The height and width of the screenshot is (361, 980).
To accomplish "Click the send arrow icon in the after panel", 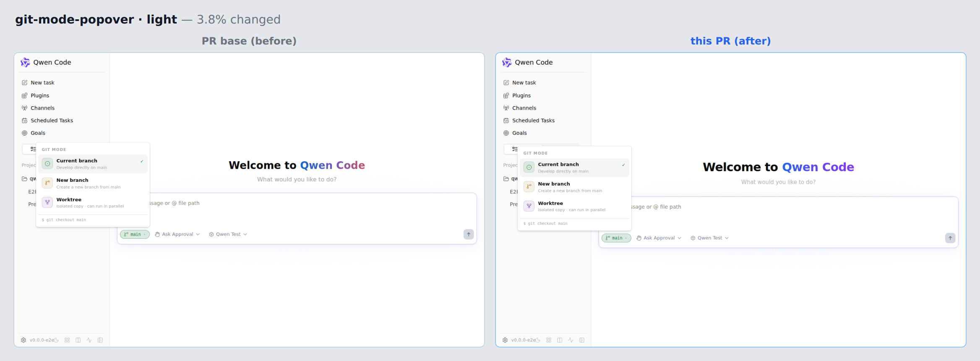I will [x=950, y=238].
